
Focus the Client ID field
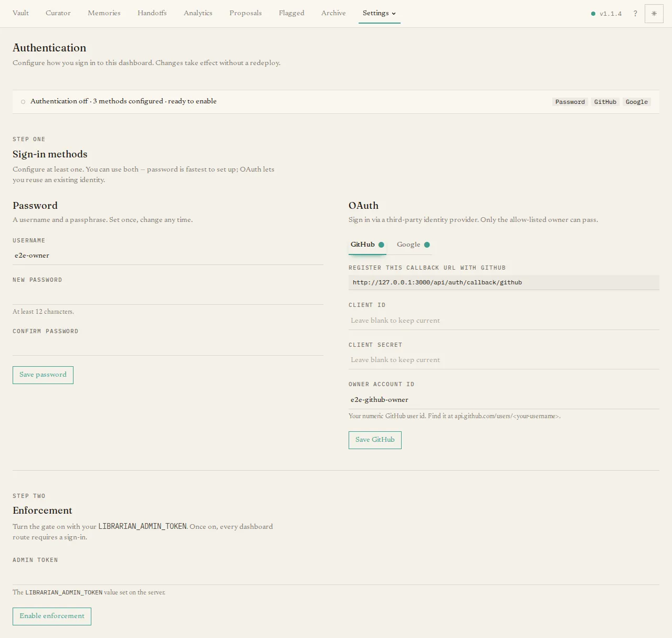pos(504,321)
